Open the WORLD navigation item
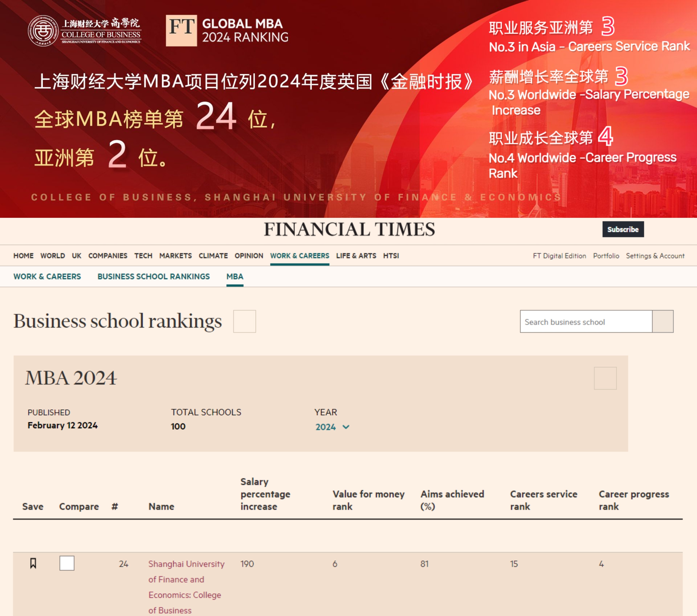Viewport: 697px width, 616px height. [53, 256]
